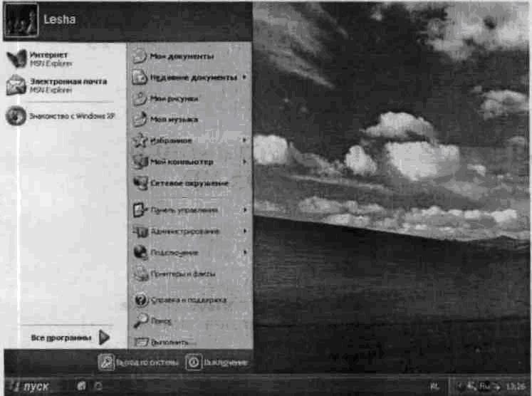Select the Моя музыка menu entry text
532x396 pixels.
[174, 120]
